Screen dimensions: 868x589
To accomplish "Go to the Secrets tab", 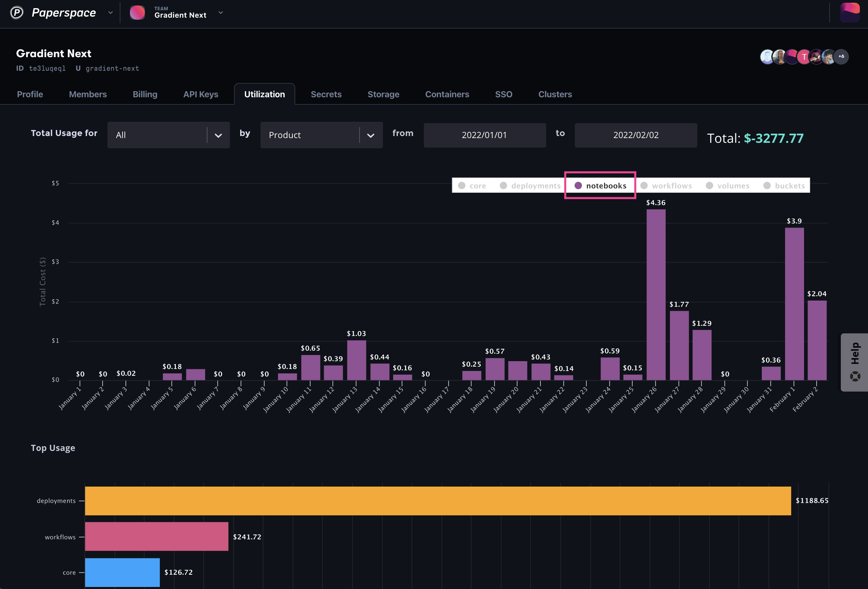I will point(326,94).
